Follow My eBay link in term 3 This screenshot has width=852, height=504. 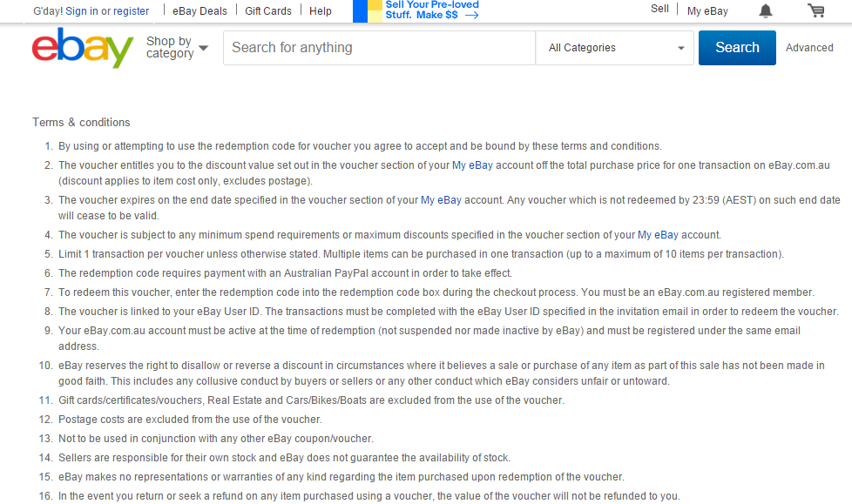click(x=441, y=200)
